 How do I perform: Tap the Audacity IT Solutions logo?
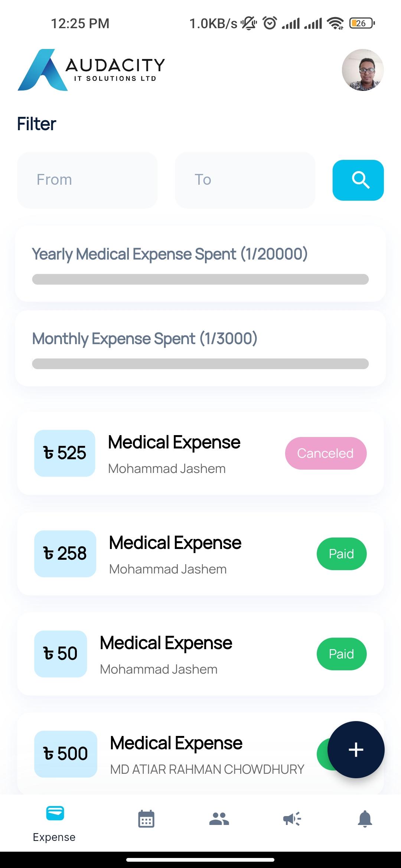tap(91, 70)
